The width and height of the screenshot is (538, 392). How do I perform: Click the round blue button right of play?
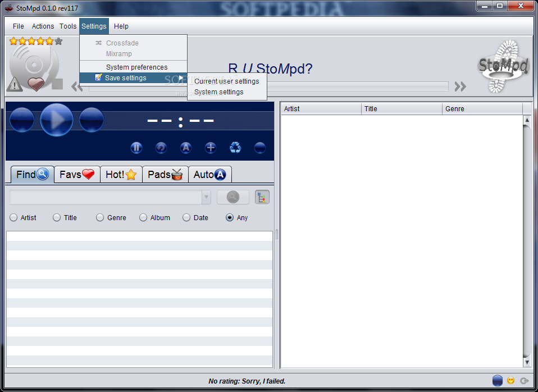click(92, 120)
